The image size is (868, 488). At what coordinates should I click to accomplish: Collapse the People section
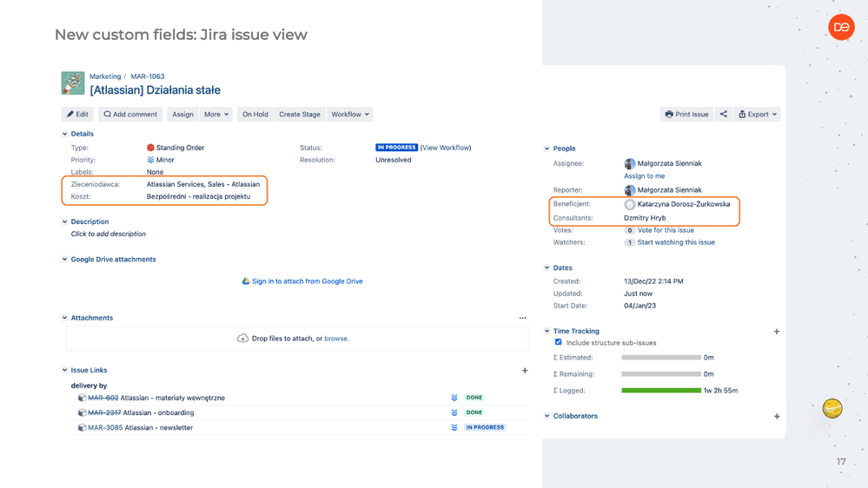pos(547,148)
